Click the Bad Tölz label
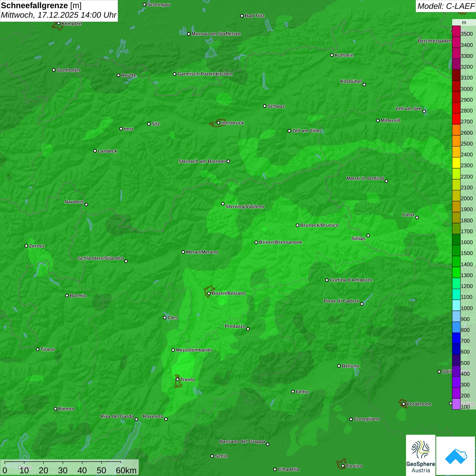The height and width of the screenshot is (476, 476). pos(254,16)
